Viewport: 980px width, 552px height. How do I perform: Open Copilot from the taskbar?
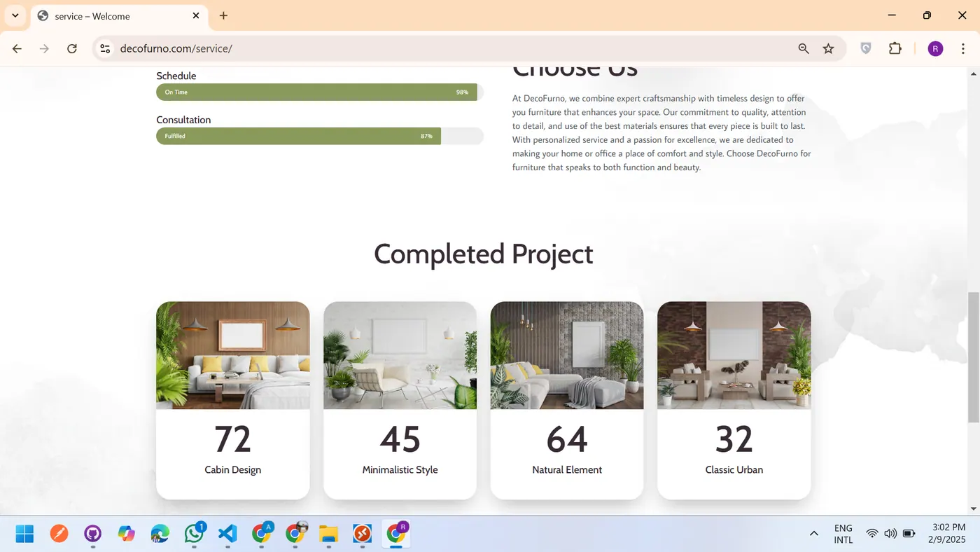click(126, 534)
